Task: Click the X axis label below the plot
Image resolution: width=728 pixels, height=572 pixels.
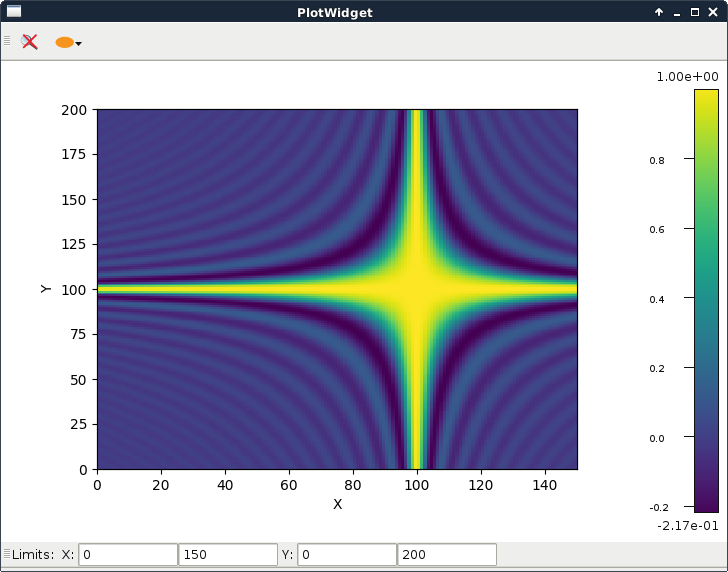Action: coord(337,504)
